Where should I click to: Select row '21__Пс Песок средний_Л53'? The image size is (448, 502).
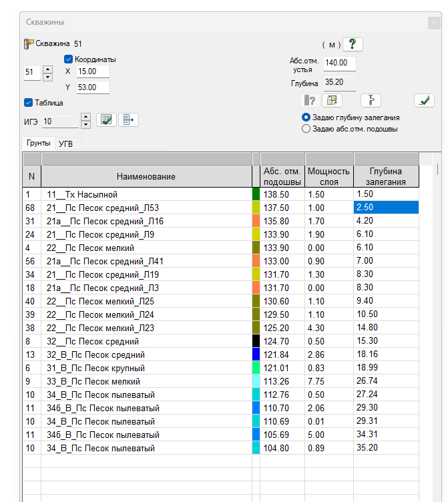[220, 208]
